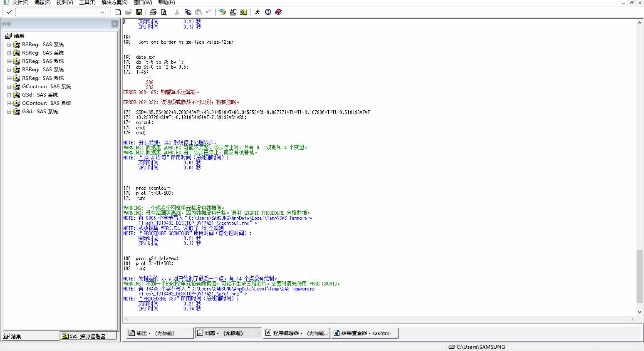Viewport: 644px width, 351px height.
Task: Click the Cut scissors icon
Action: 177,12
